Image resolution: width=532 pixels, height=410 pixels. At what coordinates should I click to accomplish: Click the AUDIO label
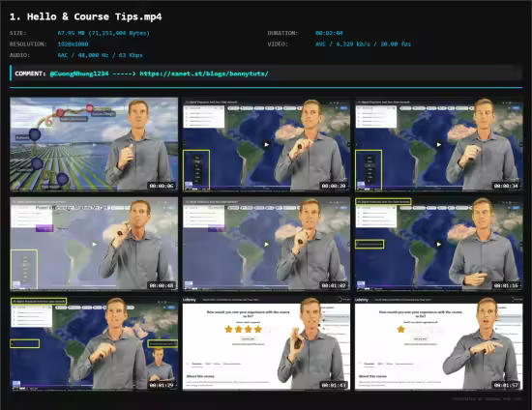(19, 55)
